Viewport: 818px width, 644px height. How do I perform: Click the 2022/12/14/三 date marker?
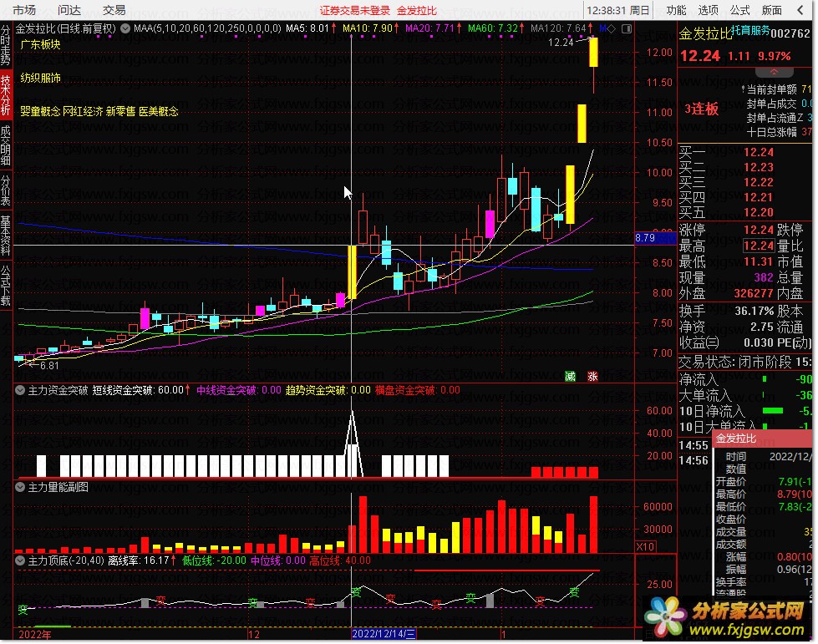point(384,634)
